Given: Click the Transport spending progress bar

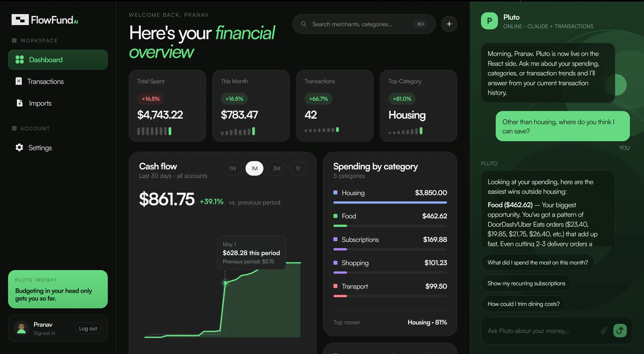Looking at the screenshot, I should click(x=390, y=296).
